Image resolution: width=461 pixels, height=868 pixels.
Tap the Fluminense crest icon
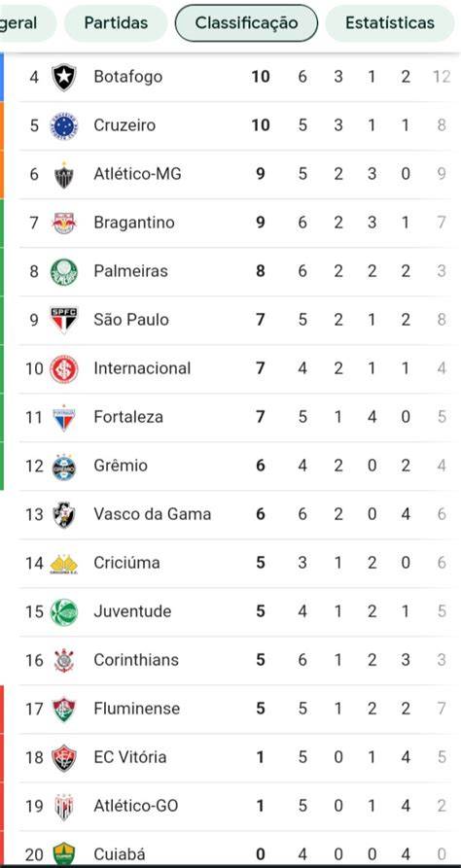point(64,710)
